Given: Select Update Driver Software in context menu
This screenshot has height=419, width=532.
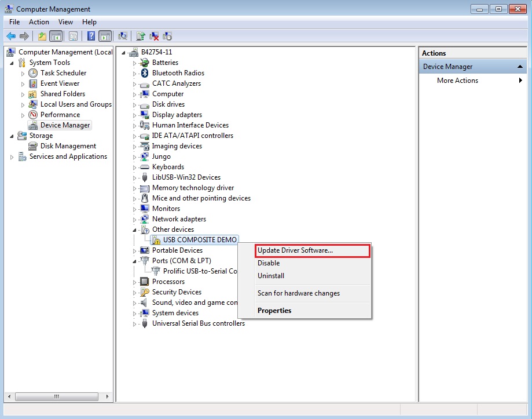Looking at the screenshot, I should 295,250.
